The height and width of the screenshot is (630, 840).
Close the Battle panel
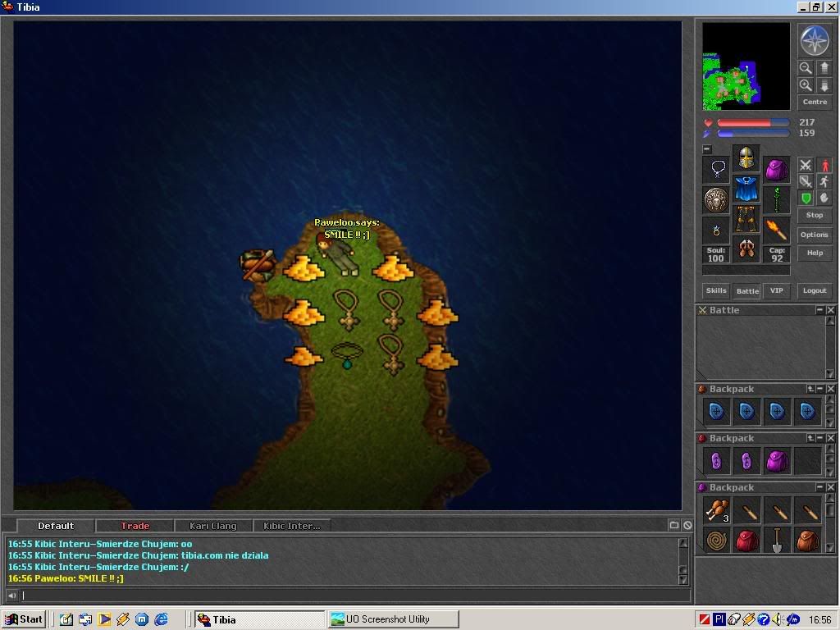830,310
